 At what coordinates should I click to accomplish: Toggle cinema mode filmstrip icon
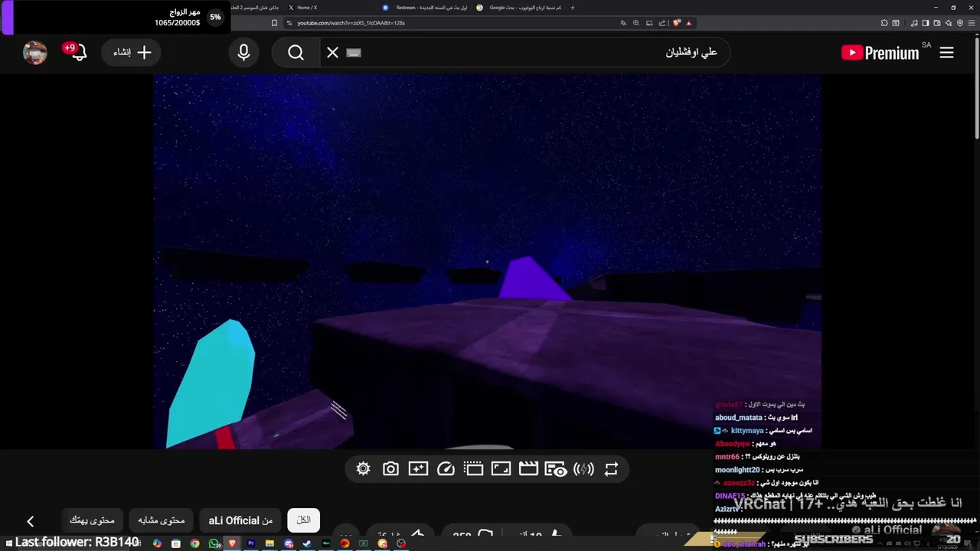coord(473,469)
